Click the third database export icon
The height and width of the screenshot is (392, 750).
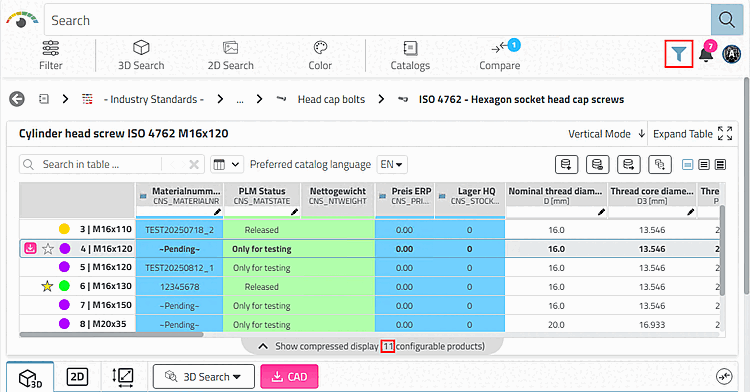tap(629, 164)
